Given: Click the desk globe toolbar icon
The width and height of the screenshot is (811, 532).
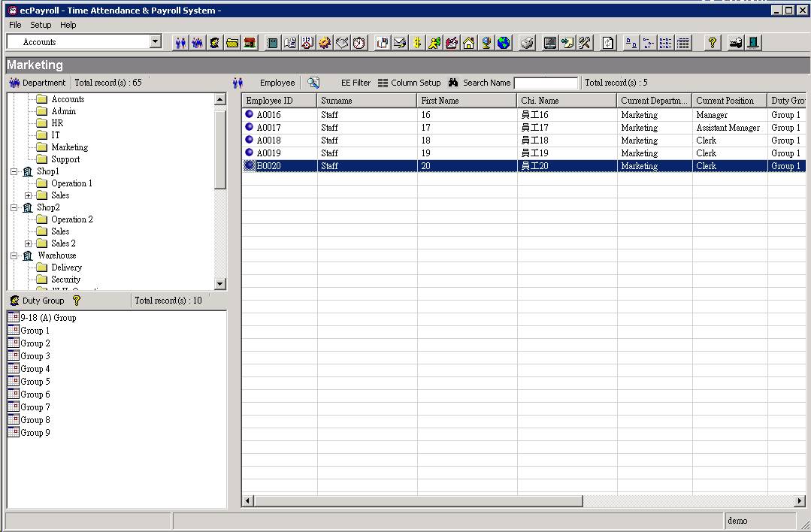Looking at the screenshot, I should 486,43.
